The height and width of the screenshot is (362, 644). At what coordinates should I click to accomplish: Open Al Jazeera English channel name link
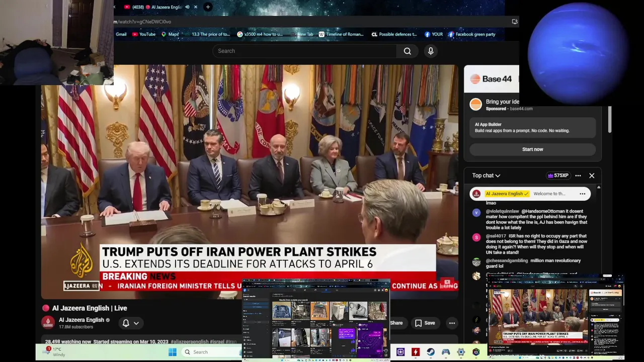(x=81, y=320)
